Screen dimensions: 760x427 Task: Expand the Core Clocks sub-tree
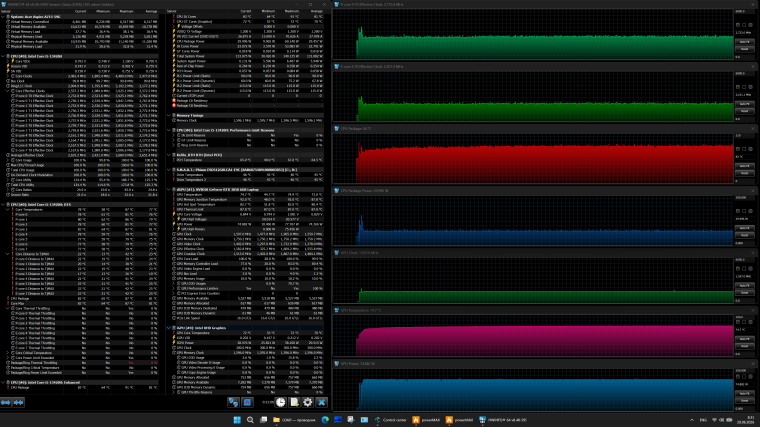(x=8, y=76)
